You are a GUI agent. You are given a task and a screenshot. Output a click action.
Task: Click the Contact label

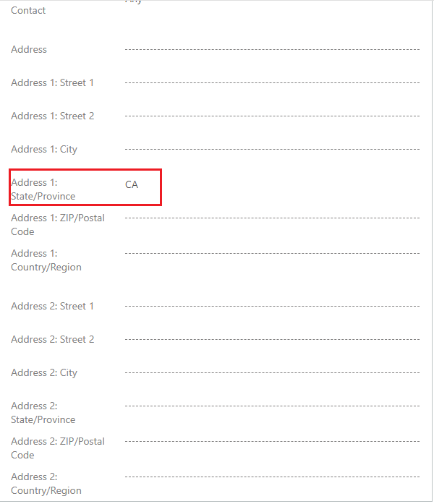pyautogui.click(x=28, y=11)
